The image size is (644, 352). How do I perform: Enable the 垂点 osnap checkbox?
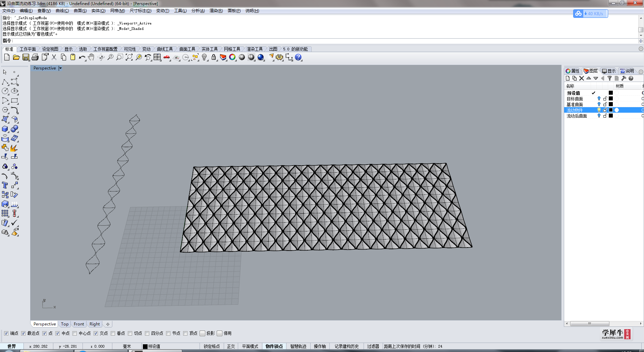coord(113,333)
